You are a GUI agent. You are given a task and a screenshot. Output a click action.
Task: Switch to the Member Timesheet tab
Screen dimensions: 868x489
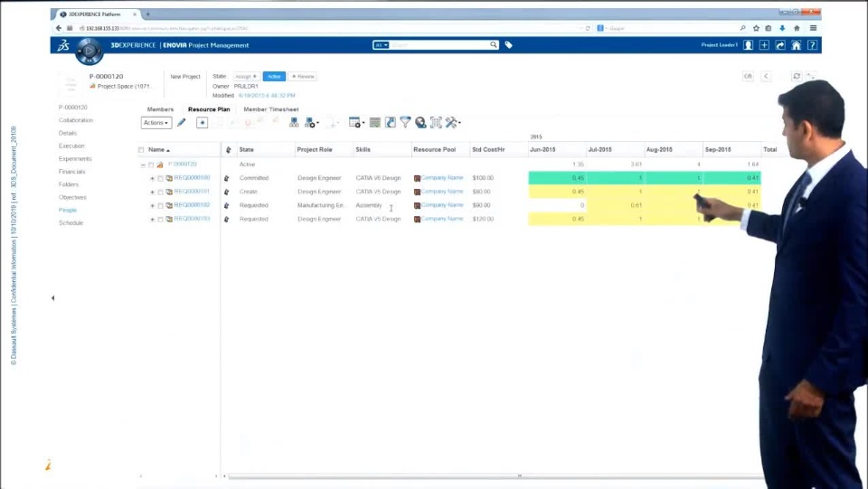coord(271,109)
